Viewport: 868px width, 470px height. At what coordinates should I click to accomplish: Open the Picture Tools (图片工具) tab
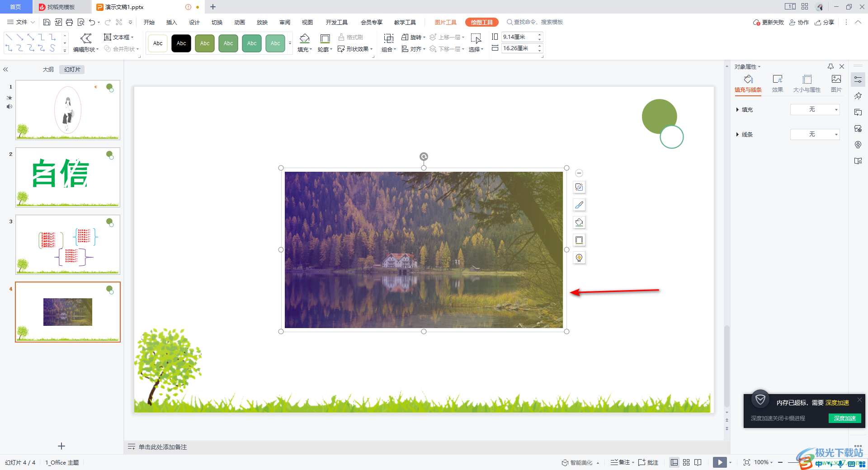click(x=445, y=22)
